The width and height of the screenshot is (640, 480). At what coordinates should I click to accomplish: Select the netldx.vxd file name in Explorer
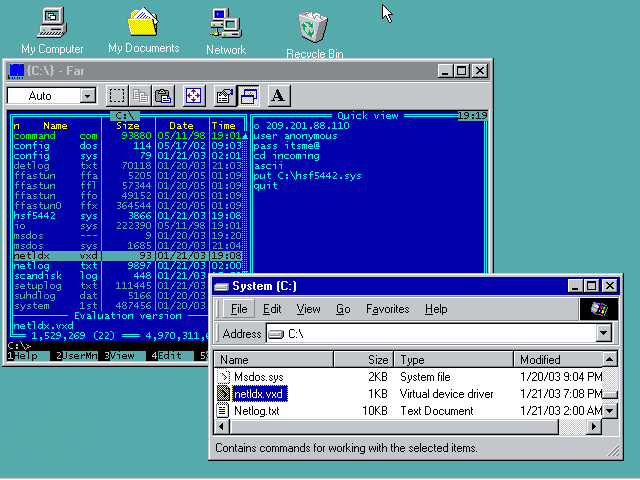[x=260, y=394]
